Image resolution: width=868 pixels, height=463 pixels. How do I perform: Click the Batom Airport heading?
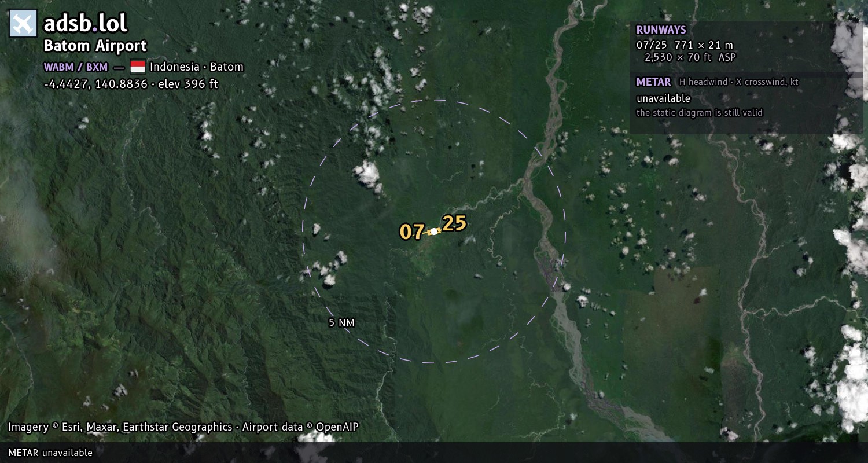click(95, 46)
